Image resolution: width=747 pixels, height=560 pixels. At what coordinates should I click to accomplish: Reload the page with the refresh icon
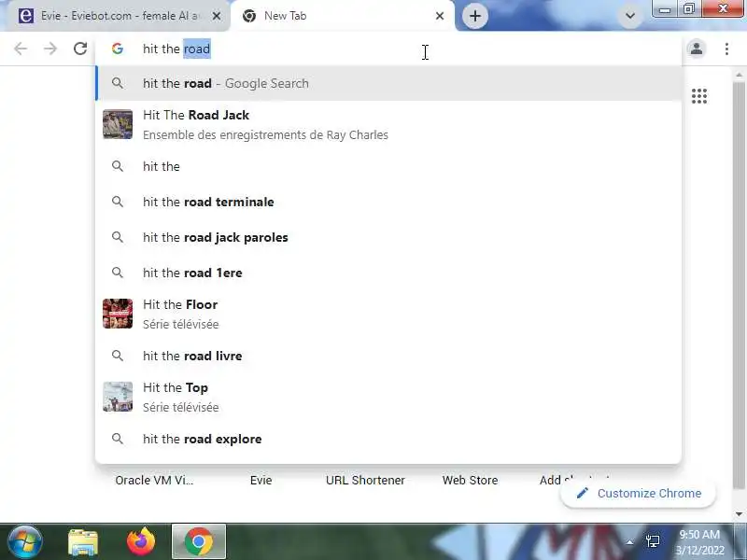click(x=80, y=49)
